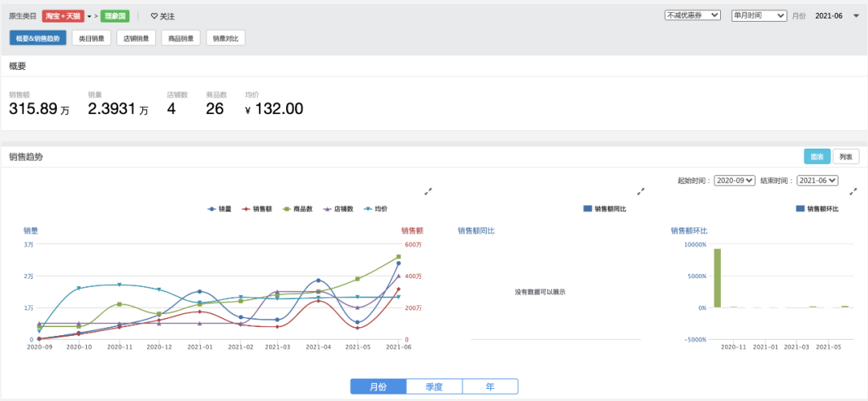
Task: Click the green 理象国 brand tag
Action: point(115,16)
